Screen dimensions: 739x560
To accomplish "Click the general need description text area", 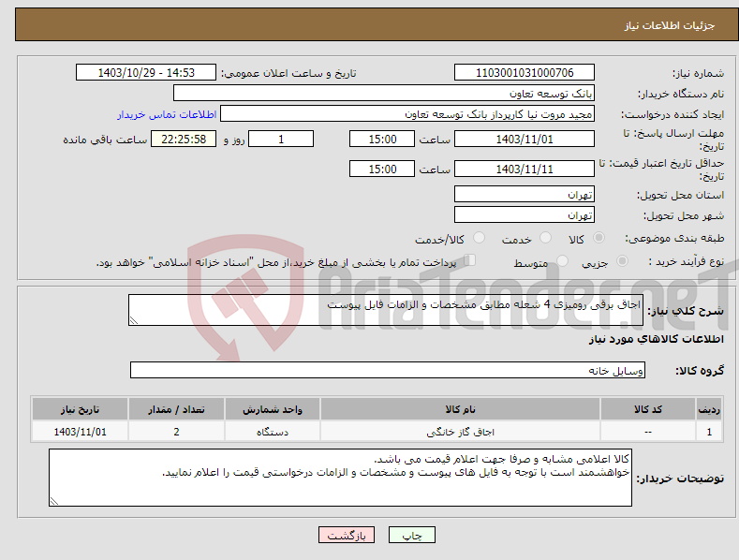I will [386, 310].
